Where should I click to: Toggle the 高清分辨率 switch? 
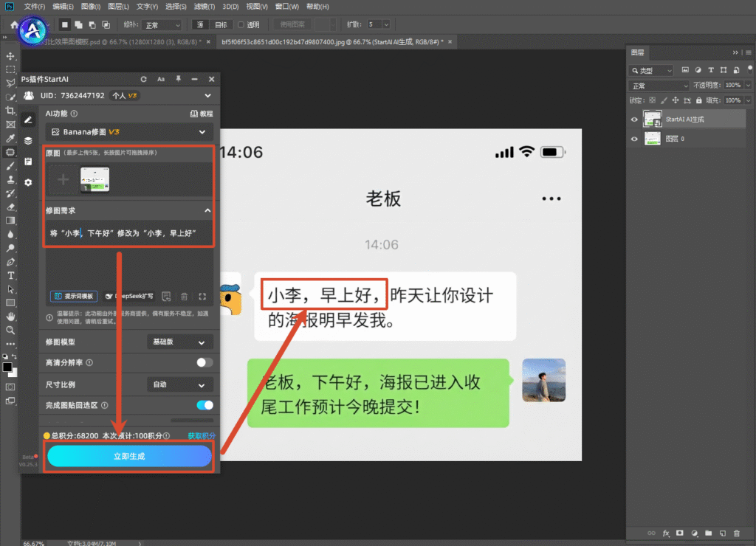[x=205, y=362]
